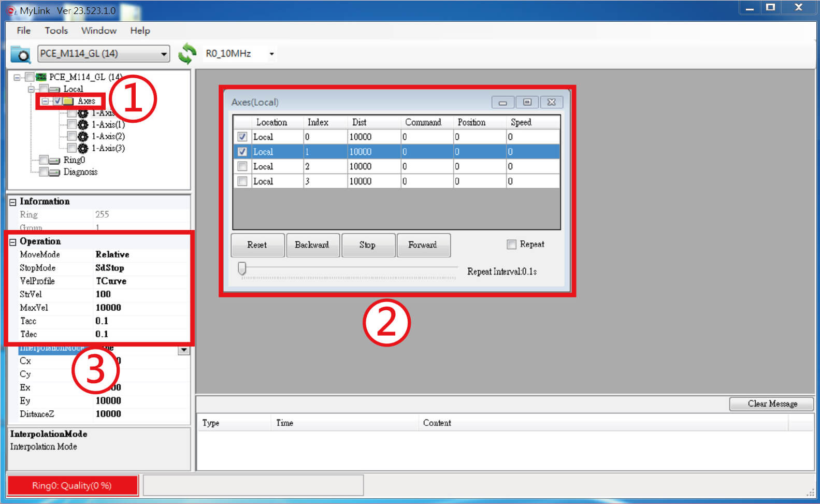
Task: Collapse the Axes tree node
Action: (45, 102)
